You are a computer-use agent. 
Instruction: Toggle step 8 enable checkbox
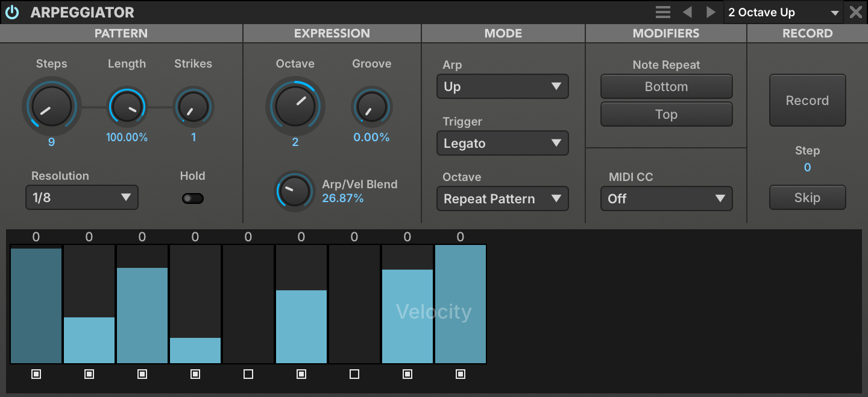pos(407,374)
